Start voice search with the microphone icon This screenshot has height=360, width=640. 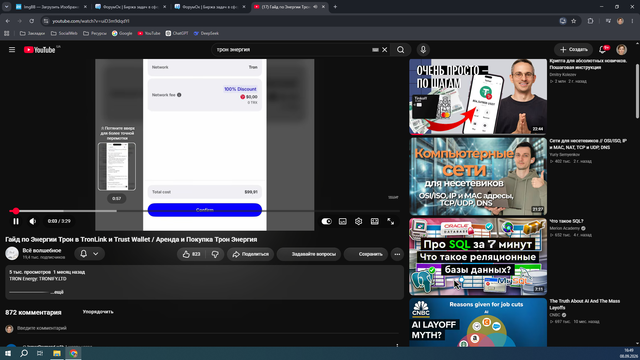click(x=423, y=50)
